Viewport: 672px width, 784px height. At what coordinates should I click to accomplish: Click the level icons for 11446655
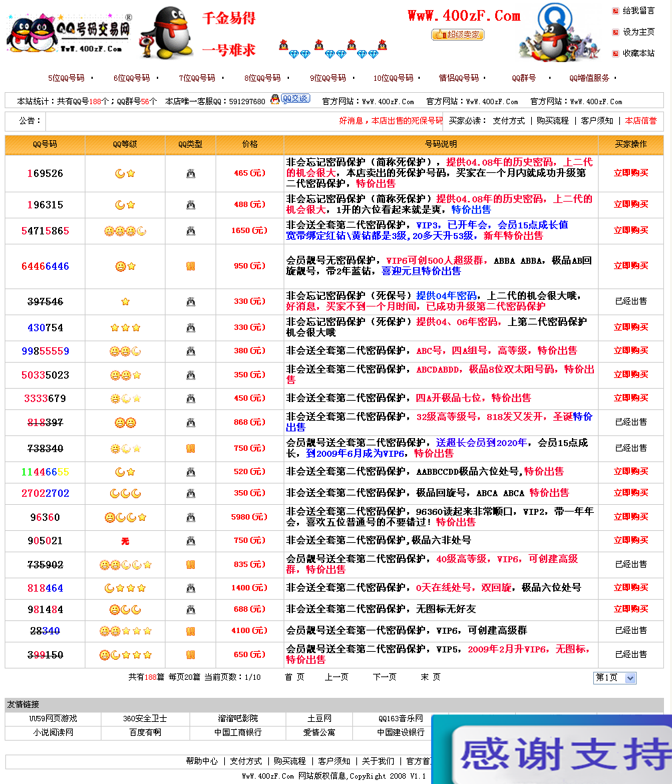click(x=125, y=472)
